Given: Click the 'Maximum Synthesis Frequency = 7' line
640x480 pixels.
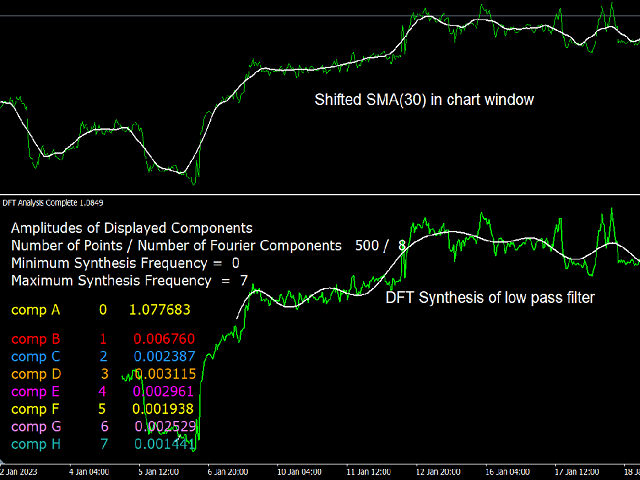Looking at the screenshot, I should coord(129,281).
